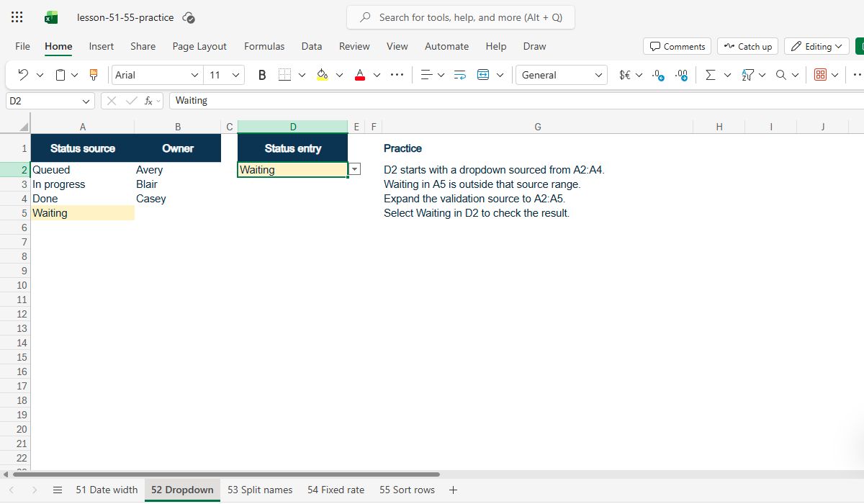Switch to the Insert tab
The height and width of the screenshot is (504, 864).
(102, 46)
